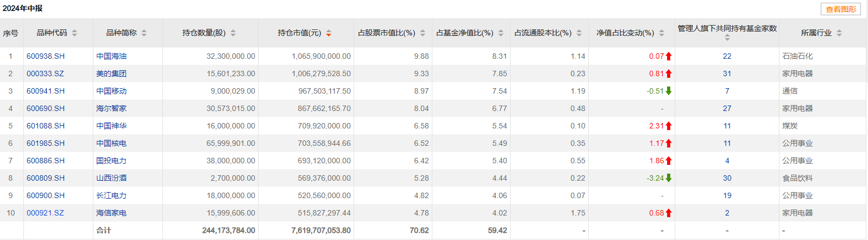This screenshot has height=240, width=868.
Task: Open the 中国神华 stock name link
Action: coord(111,126)
